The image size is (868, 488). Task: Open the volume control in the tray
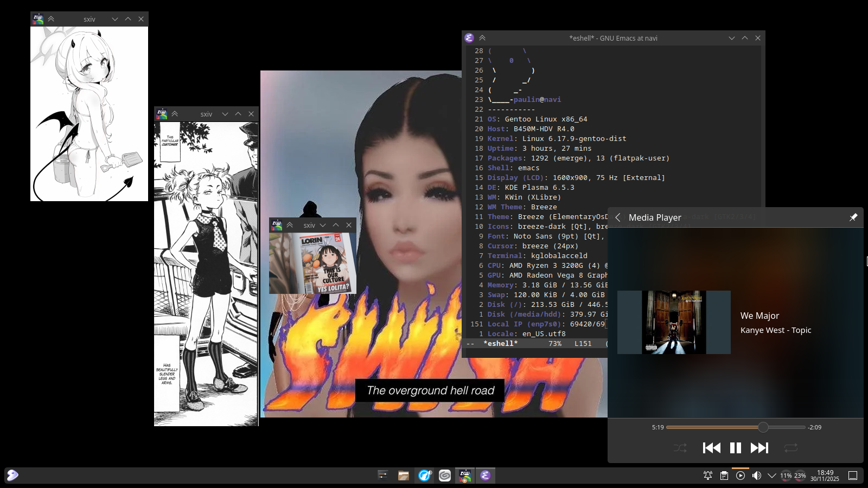point(756,476)
